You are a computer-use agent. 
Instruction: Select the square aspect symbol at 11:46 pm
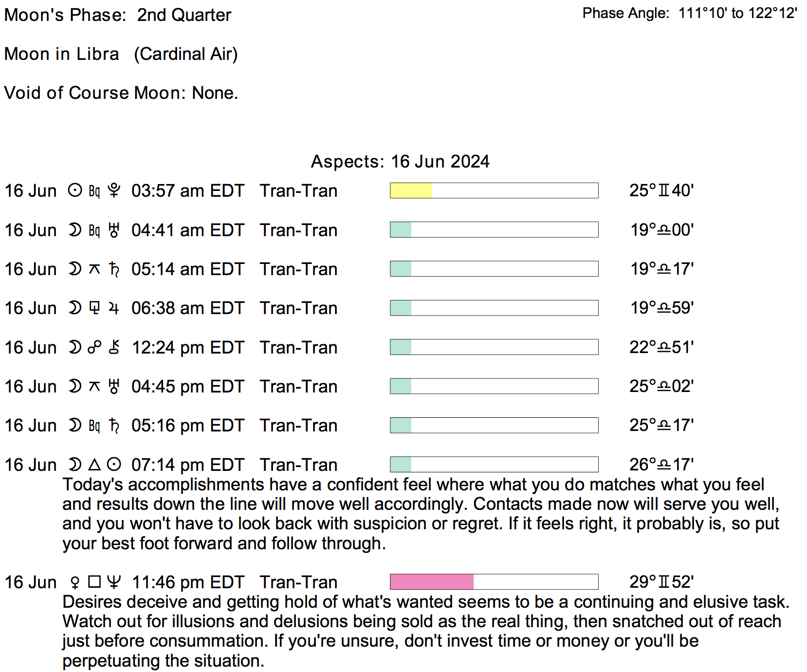coord(94,582)
